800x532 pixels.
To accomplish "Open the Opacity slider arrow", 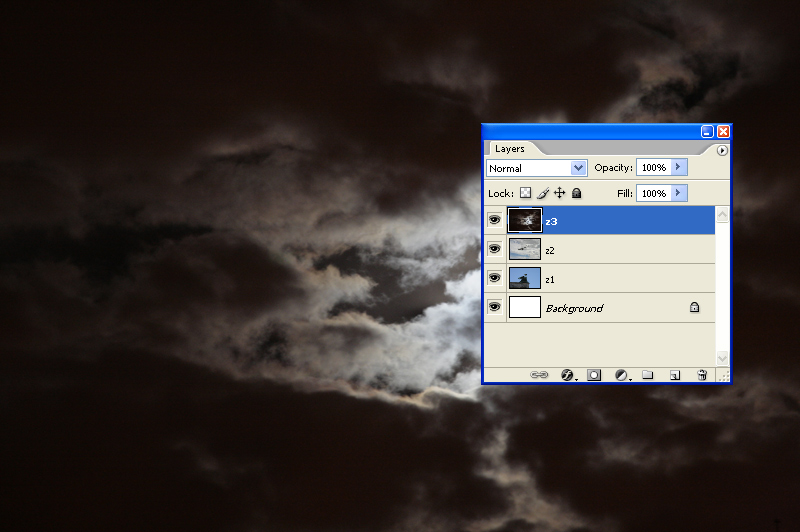I will coord(679,167).
